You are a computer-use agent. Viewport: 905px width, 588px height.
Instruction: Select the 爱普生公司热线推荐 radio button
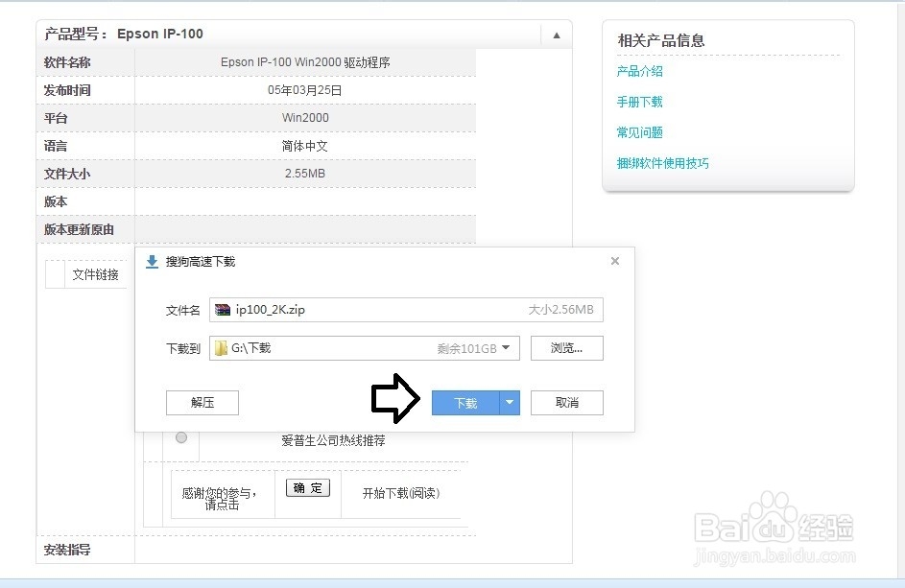[181, 438]
